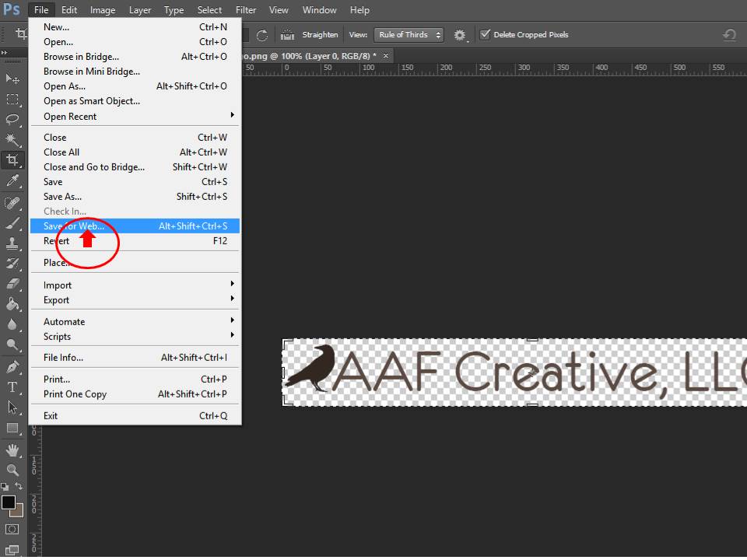Select the Horizontal Type tool
747x560 pixels.
point(12,387)
